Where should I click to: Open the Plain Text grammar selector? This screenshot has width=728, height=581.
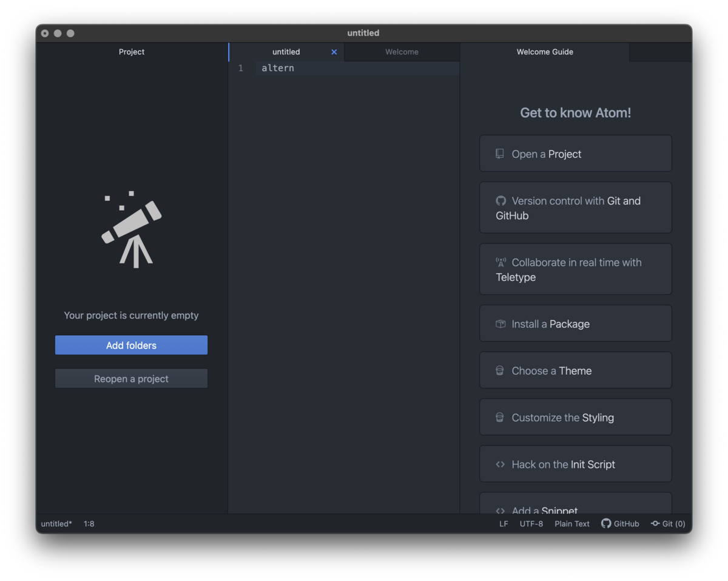[572, 524]
